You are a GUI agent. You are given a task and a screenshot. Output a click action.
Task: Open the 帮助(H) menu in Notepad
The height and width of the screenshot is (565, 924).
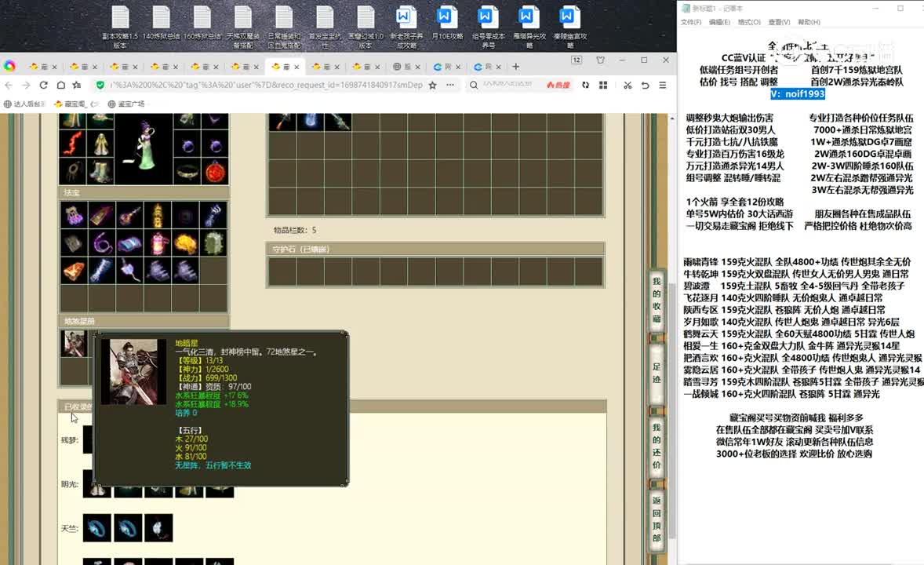click(809, 23)
